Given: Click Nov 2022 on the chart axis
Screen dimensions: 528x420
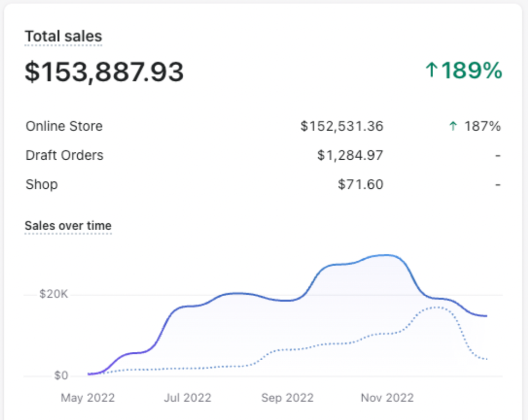Looking at the screenshot, I should (387, 398).
